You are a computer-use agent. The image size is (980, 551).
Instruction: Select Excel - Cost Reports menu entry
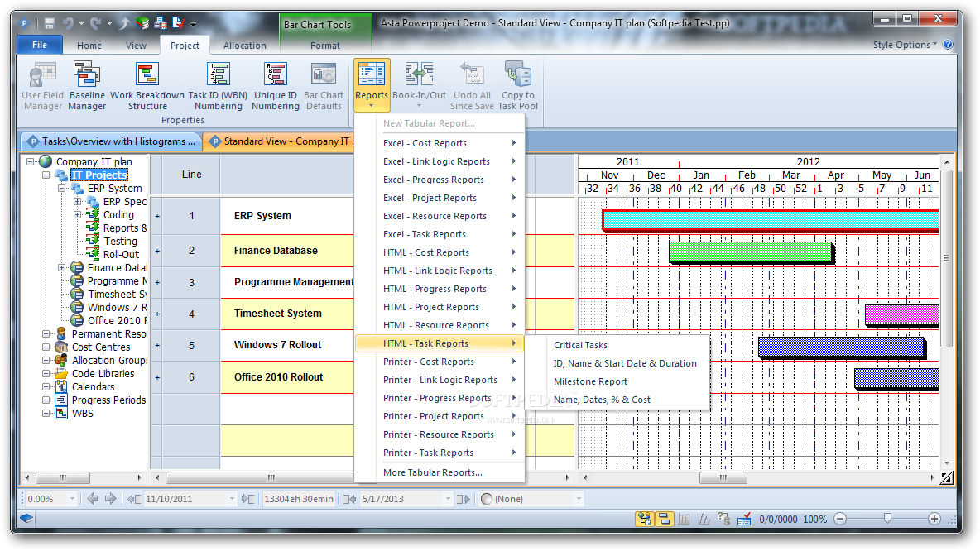coord(439,143)
